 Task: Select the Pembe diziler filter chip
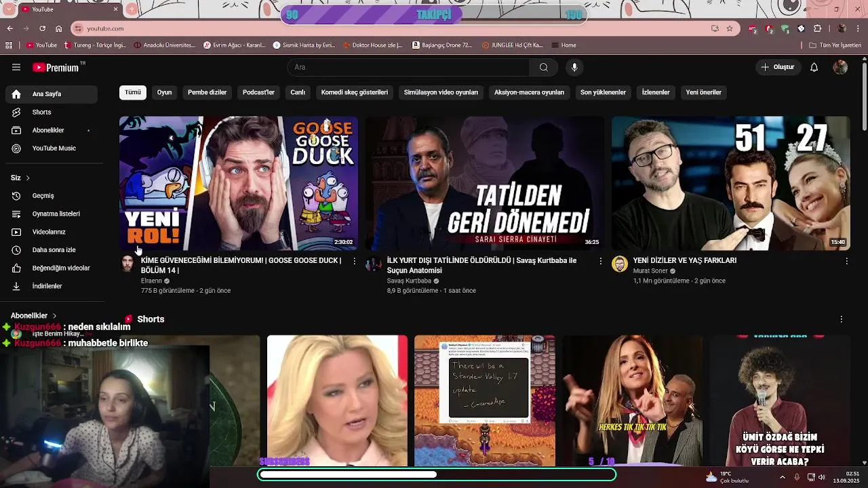[x=207, y=92]
